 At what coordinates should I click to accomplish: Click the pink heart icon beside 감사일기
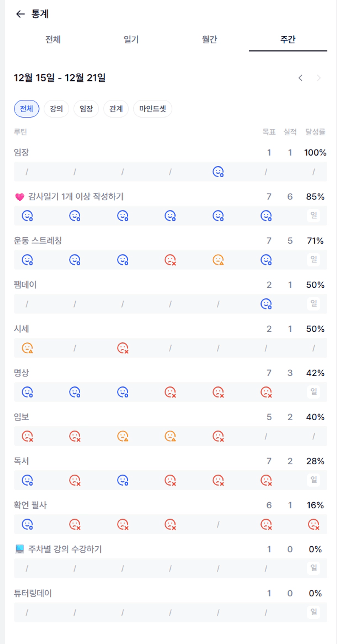point(20,197)
